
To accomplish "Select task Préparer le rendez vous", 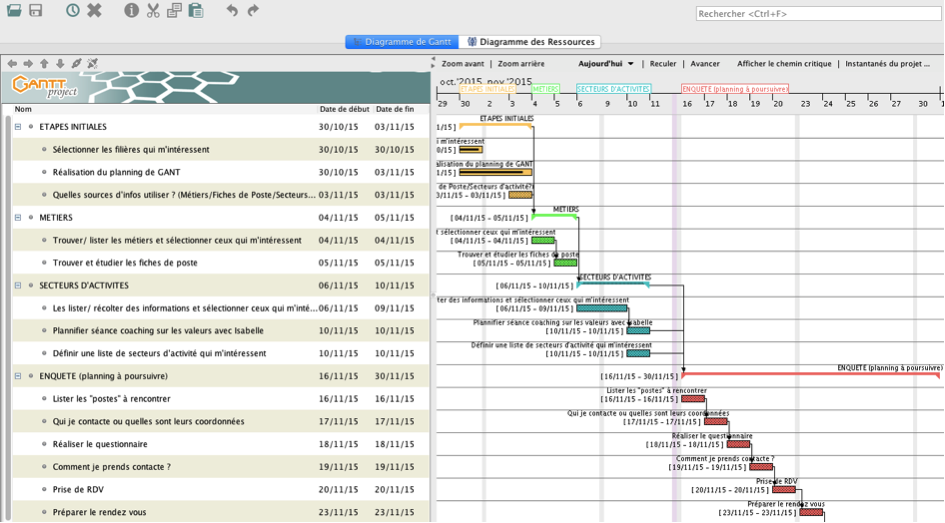I will (99, 512).
